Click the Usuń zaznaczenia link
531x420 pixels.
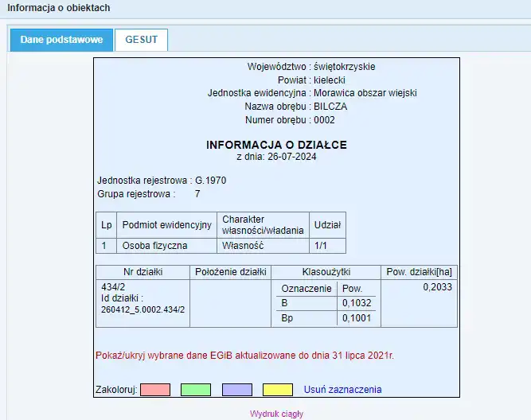pyautogui.click(x=342, y=390)
